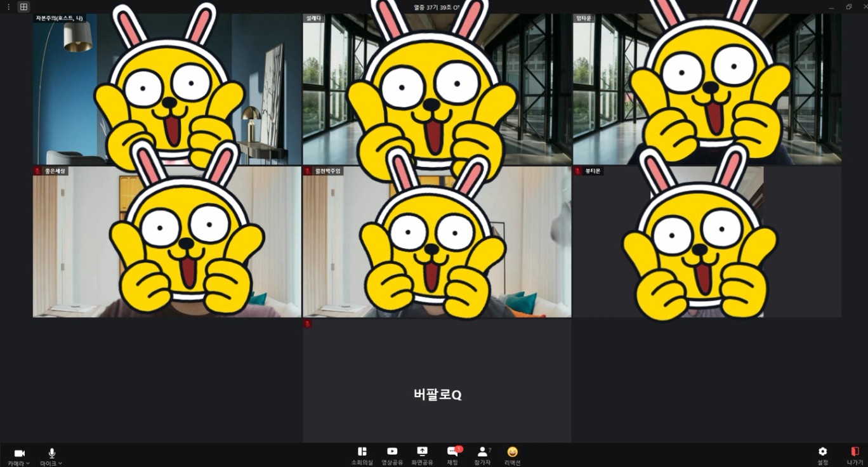Viewport: 868px width, 467px height.
Task: Open 설정 settings gear
Action: (823, 452)
